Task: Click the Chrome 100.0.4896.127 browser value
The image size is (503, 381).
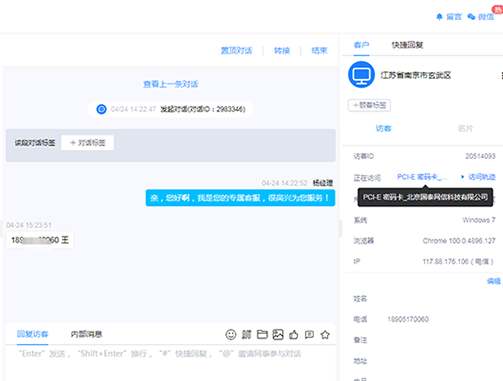Action: pyautogui.click(x=459, y=241)
